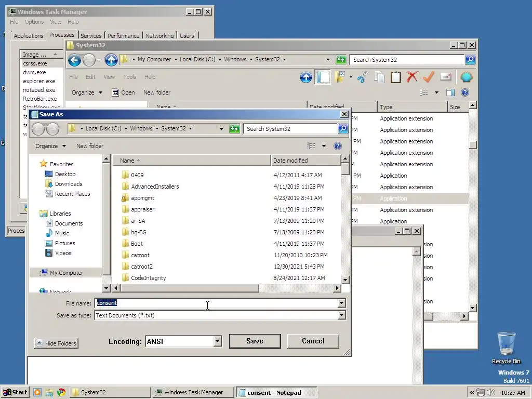Click the Copy pages icon
The image size is (532, 399).
(x=379, y=77)
